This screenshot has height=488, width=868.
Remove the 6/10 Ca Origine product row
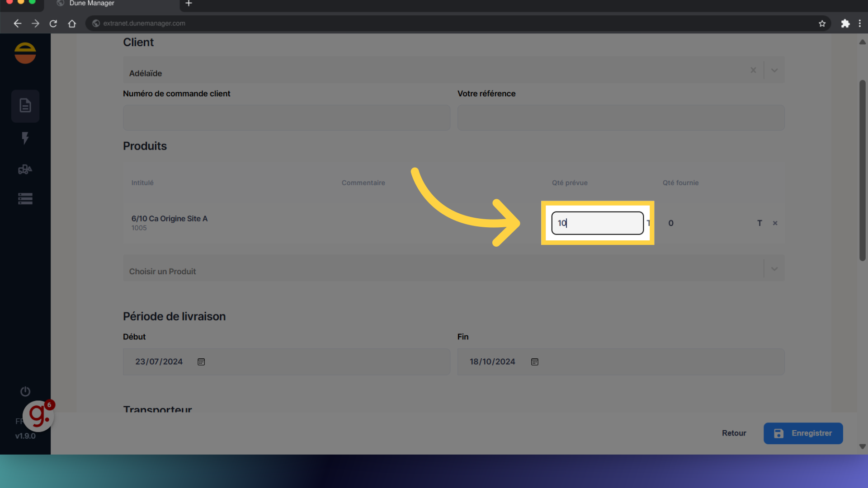click(775, 223)
